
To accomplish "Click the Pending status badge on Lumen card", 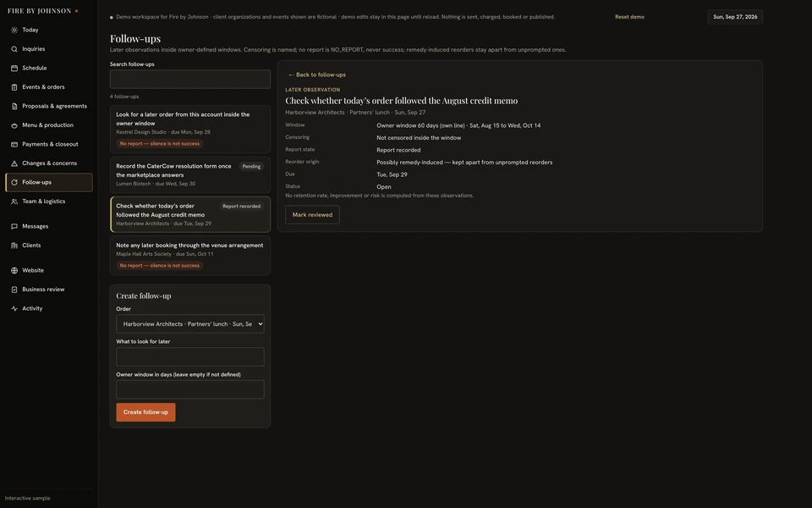I will [251, 167].
